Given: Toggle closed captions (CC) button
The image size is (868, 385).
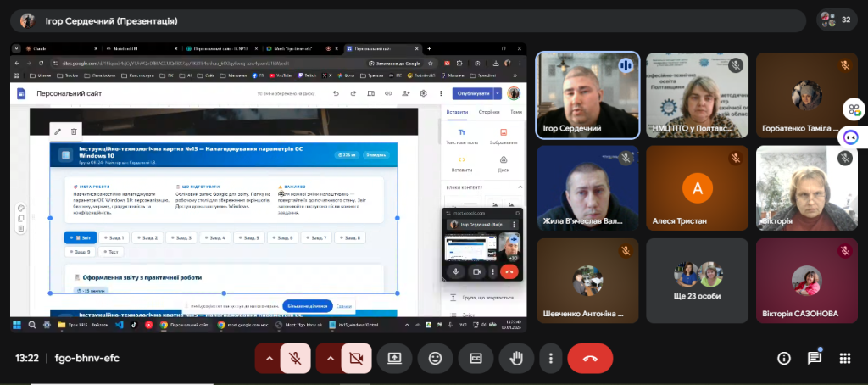Looking at the screenshot, I should click(476, 358).
